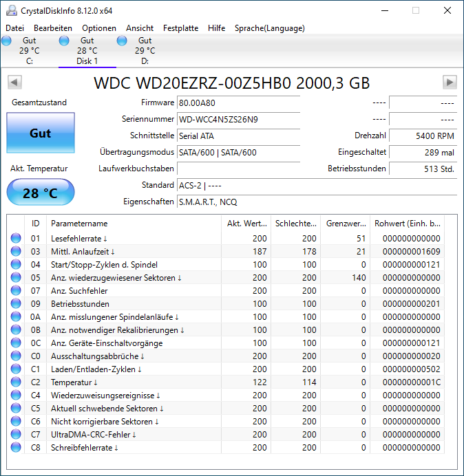Go to next disk with right arrow
Image resolution: width=464 pixels, height=476 pixels.
pos(450,83)
